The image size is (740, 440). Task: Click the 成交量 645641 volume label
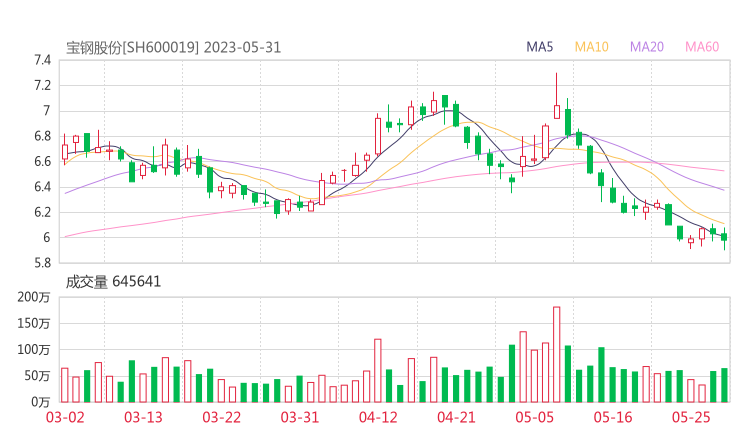[x=113, y=282]
